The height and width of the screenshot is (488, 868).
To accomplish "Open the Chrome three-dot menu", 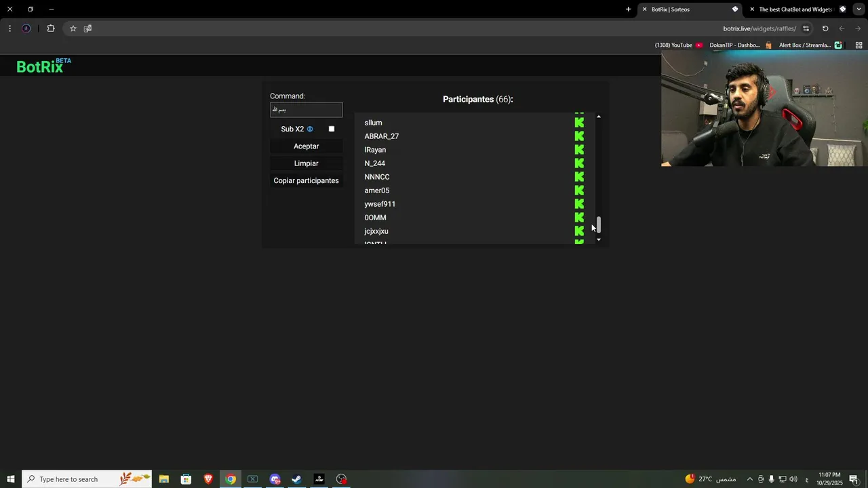I will click(9, 28).
